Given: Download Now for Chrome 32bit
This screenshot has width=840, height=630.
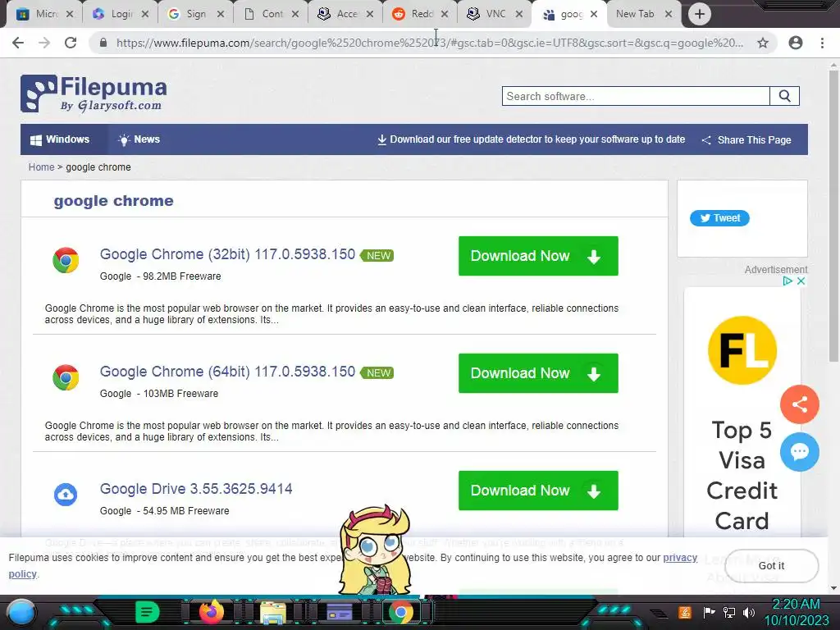Looking at the screenshot, I should click(538, 256).
